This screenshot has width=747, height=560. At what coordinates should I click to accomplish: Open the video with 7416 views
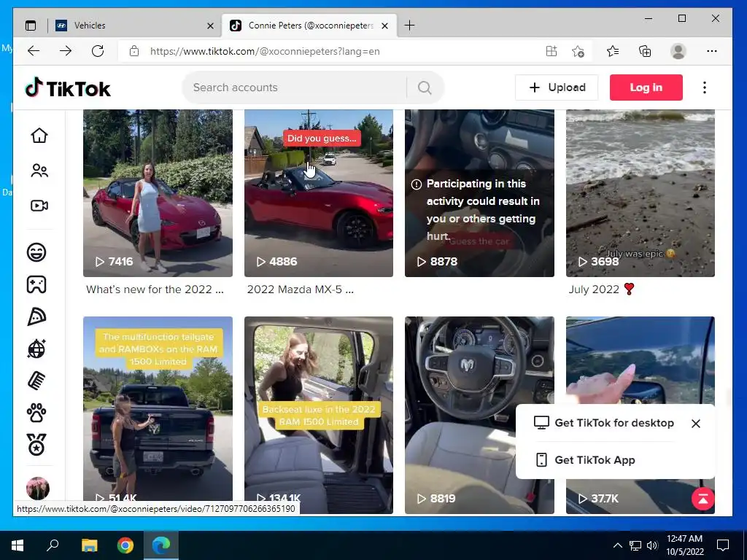pyautogui.click(x=158, y=193)
